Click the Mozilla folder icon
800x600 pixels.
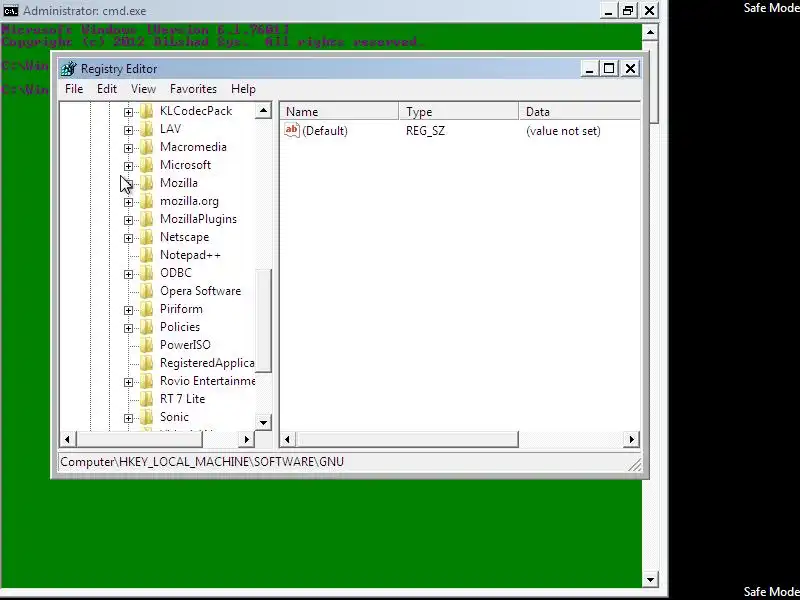(146, 183)
